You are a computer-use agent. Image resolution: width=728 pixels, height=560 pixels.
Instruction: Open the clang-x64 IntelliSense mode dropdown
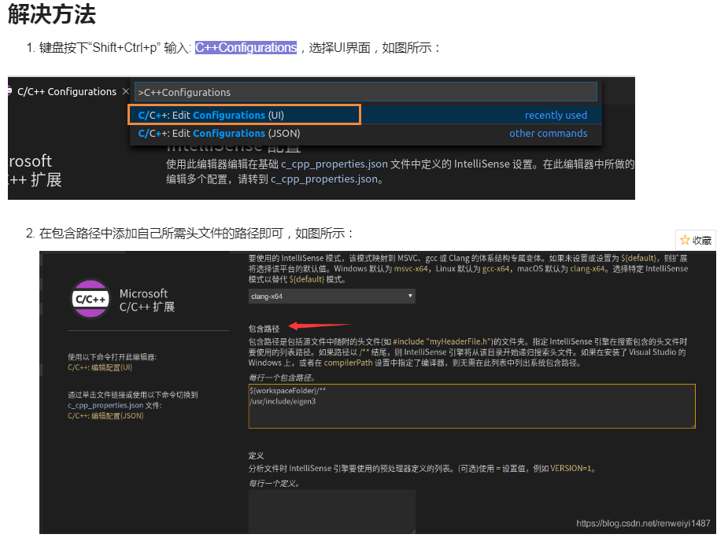pos(331,295)
